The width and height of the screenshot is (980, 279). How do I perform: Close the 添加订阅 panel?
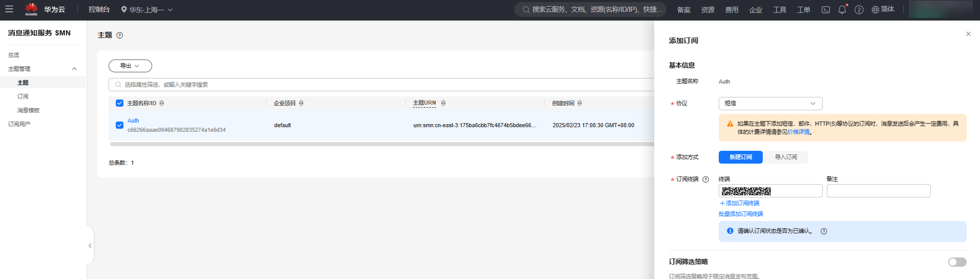click(x=968, y=34)
